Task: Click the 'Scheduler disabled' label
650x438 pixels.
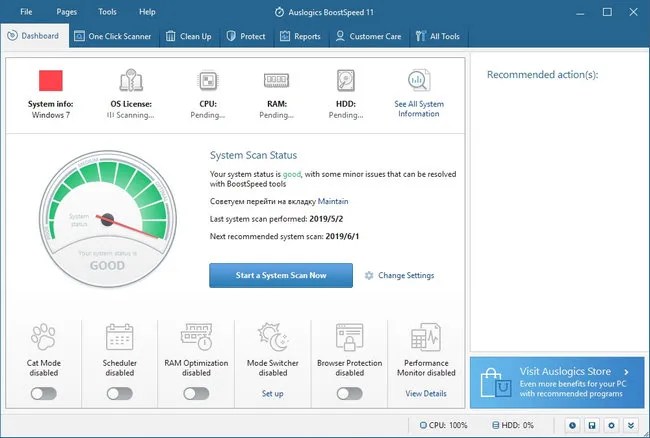Action: point(119,368)
